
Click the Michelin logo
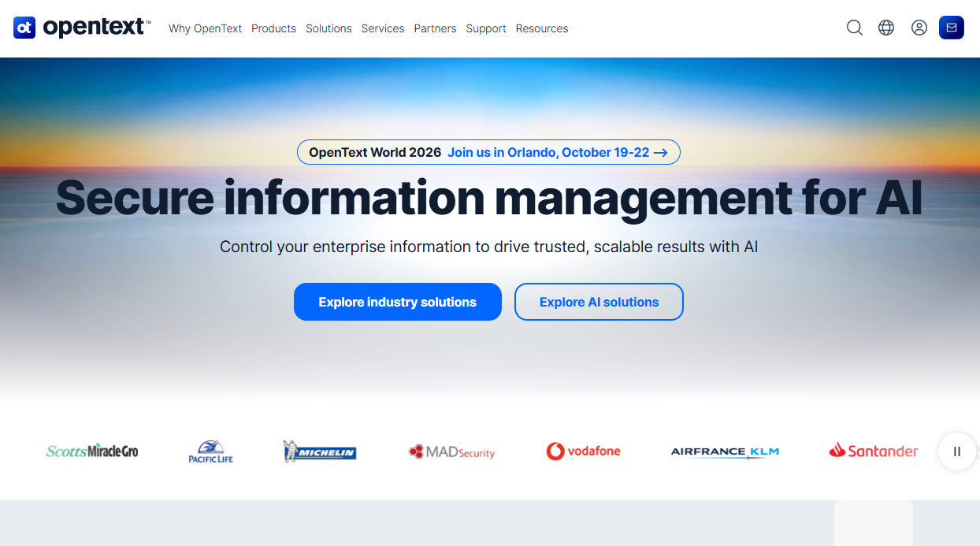320,451
